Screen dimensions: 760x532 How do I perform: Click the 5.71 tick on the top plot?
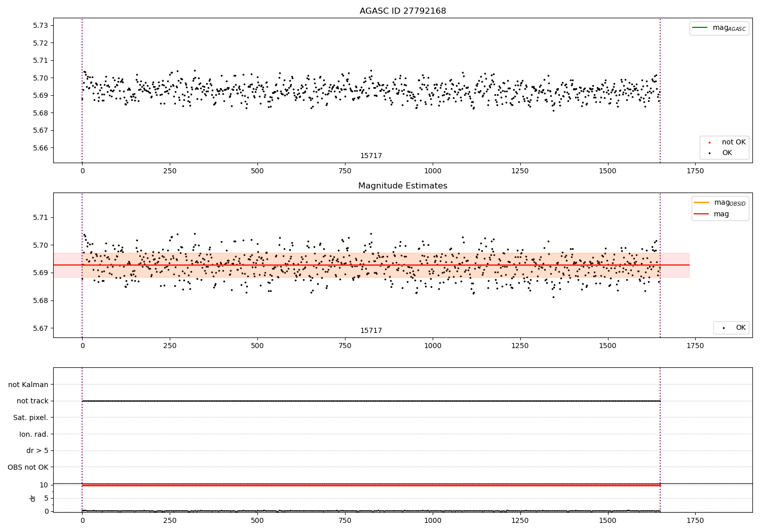tap(40, 60)
